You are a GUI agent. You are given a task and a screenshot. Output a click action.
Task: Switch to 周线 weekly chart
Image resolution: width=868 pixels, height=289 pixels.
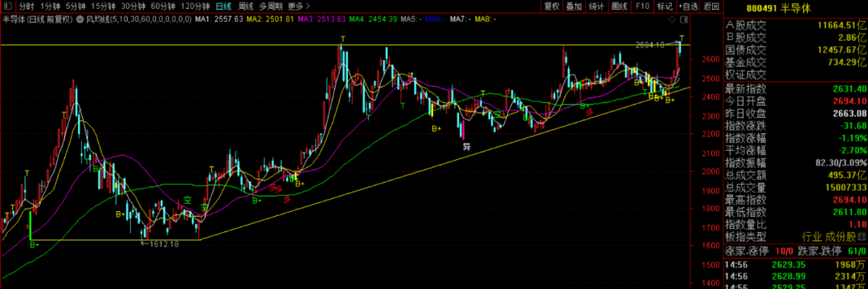[x=246, y=6]
